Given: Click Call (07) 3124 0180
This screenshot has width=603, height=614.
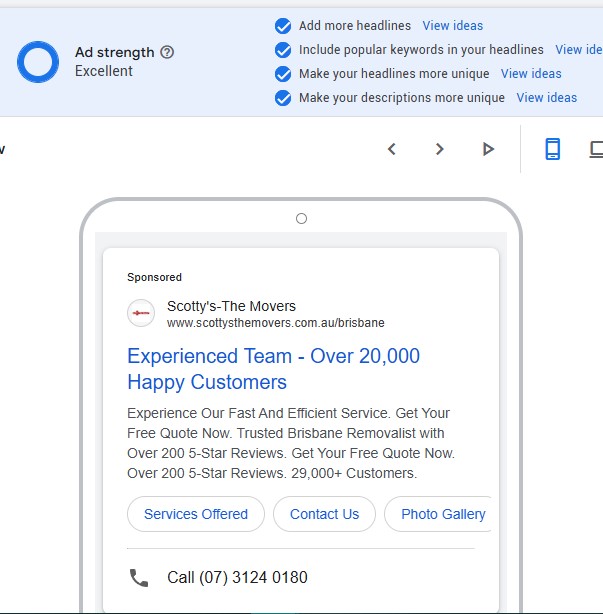Looking at the screenshot, I should click(237, 578).
